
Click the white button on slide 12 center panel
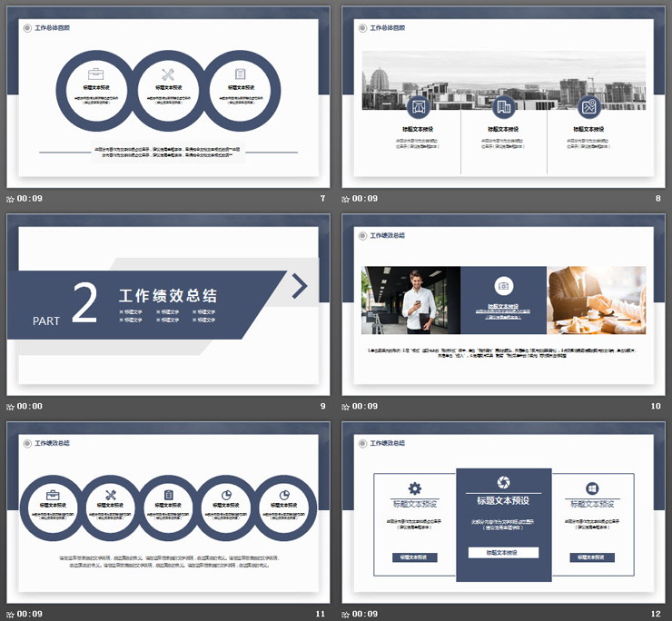coord(503,552)
